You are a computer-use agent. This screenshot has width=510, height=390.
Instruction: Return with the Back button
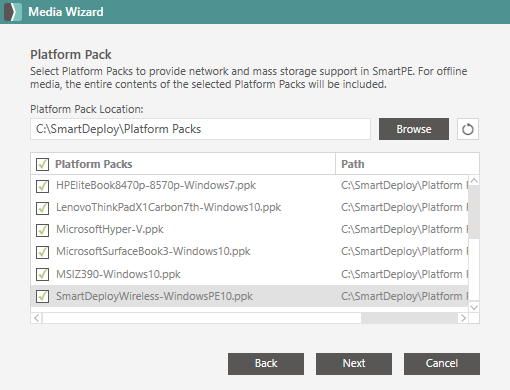266,364
